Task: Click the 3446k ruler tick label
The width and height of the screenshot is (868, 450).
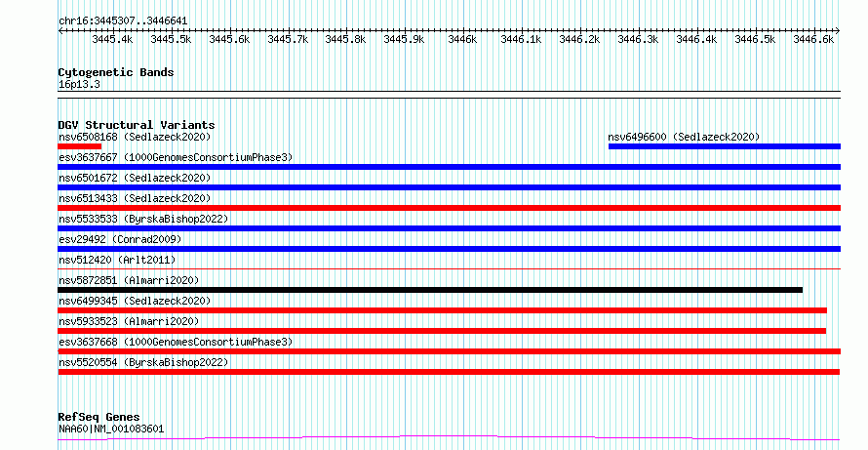Action: tap(462, 39)
